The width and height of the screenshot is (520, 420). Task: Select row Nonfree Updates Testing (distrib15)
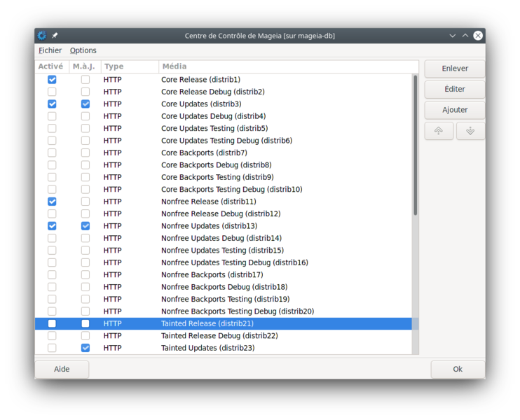[x=224, y=251]
